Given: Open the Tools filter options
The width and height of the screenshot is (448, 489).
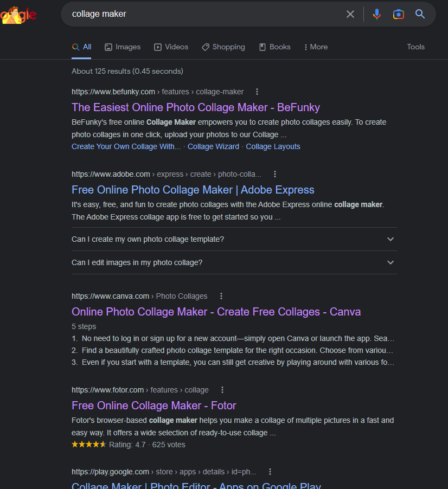Looking at the screenshot, I should 415,47.
